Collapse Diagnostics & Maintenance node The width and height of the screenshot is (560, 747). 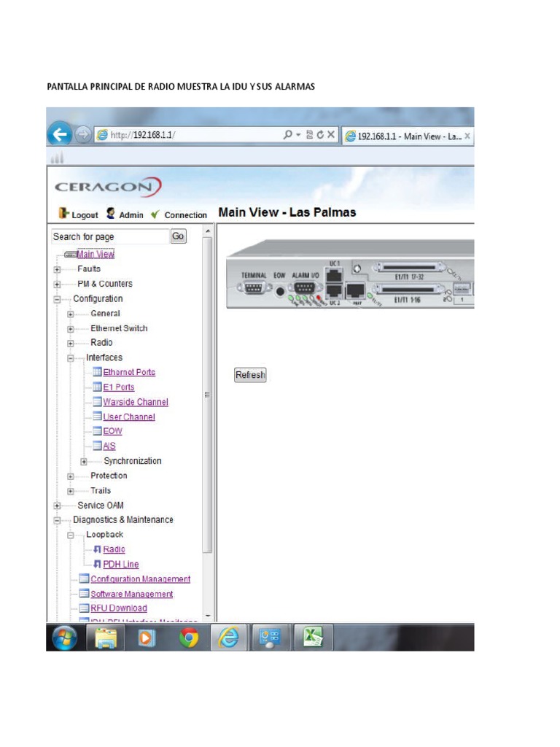click(x=57, y=520)
